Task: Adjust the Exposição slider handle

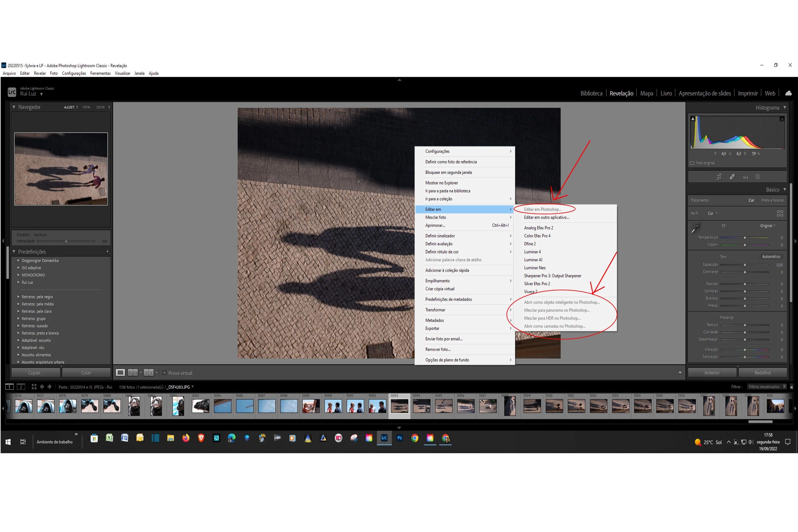Action: pyautogui.click(x=745, y=265)
